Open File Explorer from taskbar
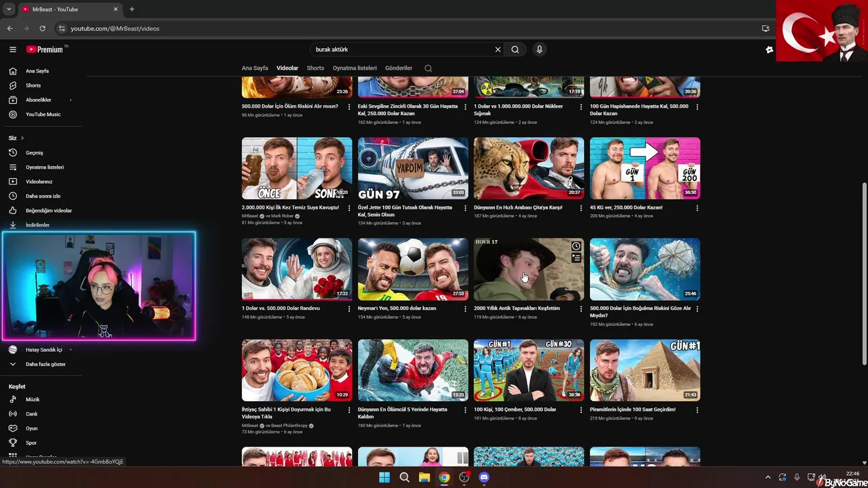This screenshot has height=488, width=868. point(424,477)
